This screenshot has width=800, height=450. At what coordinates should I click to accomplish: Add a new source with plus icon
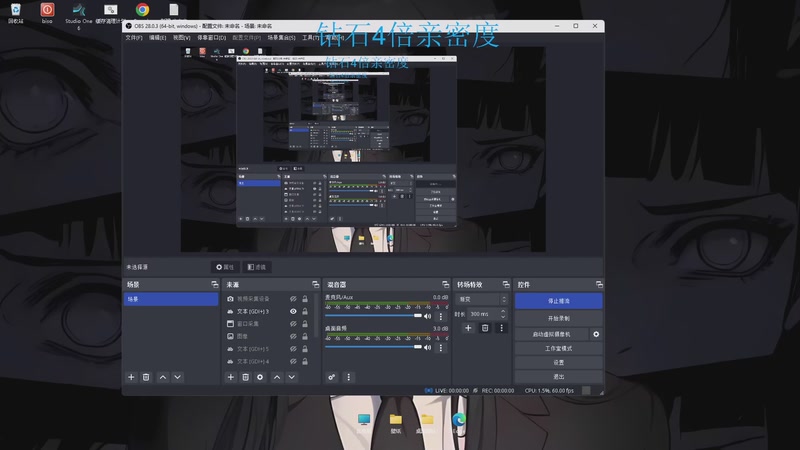click(231, 377)
